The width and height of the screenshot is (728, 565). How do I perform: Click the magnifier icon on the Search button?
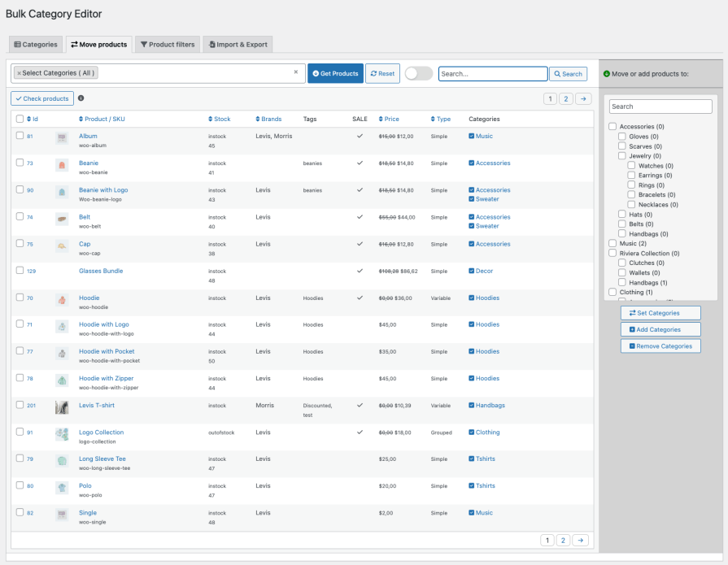pos(556,73)
